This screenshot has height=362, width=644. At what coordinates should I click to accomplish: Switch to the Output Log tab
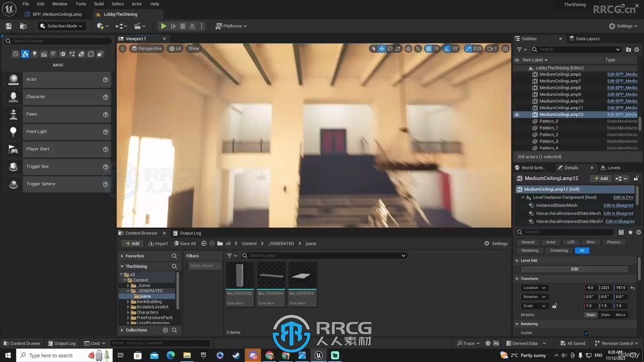pos(187,233)
